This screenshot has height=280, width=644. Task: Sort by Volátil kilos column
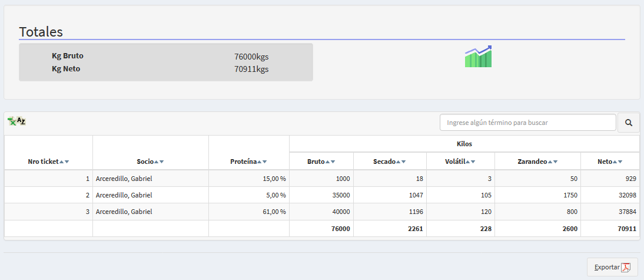coord(460,162)
